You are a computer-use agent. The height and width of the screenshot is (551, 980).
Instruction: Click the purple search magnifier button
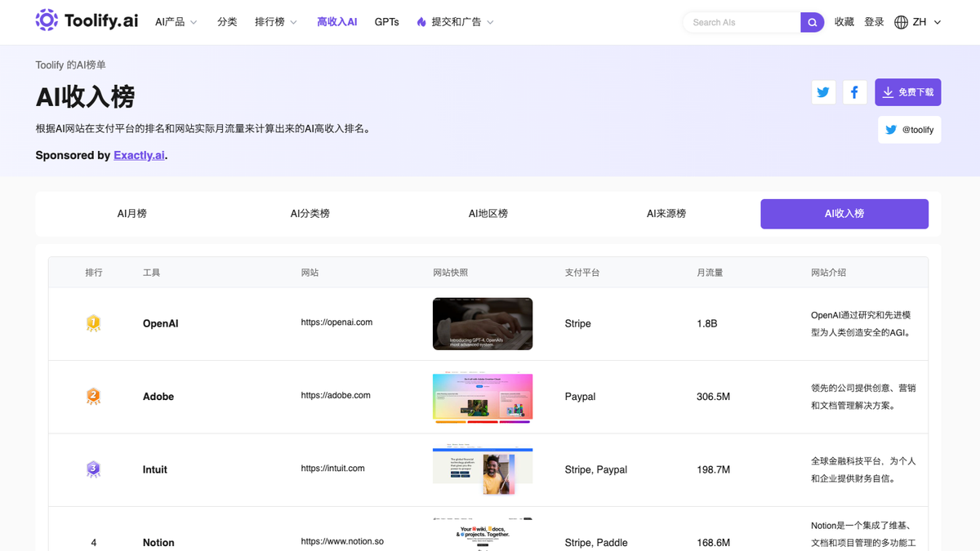[812, 22]
